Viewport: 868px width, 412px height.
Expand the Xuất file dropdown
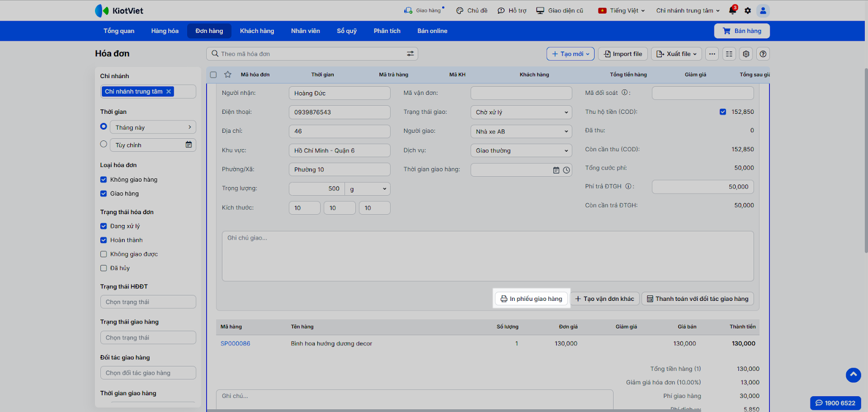pos(676,54)
